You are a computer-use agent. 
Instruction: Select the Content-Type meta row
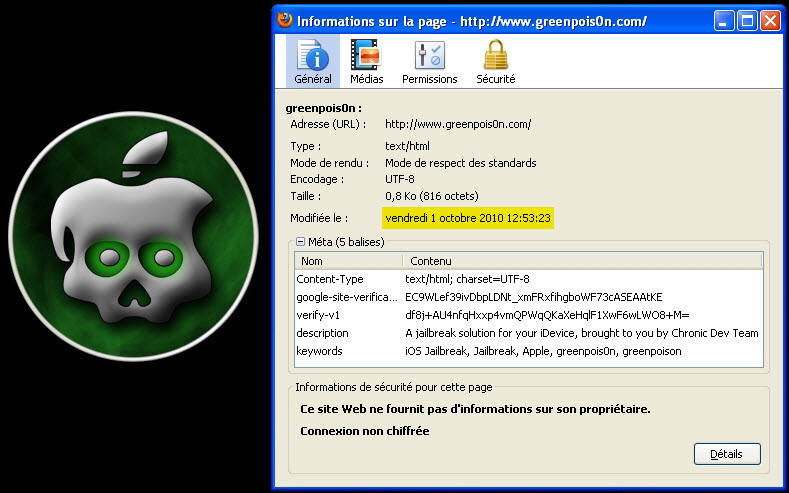tap(529, 279)
